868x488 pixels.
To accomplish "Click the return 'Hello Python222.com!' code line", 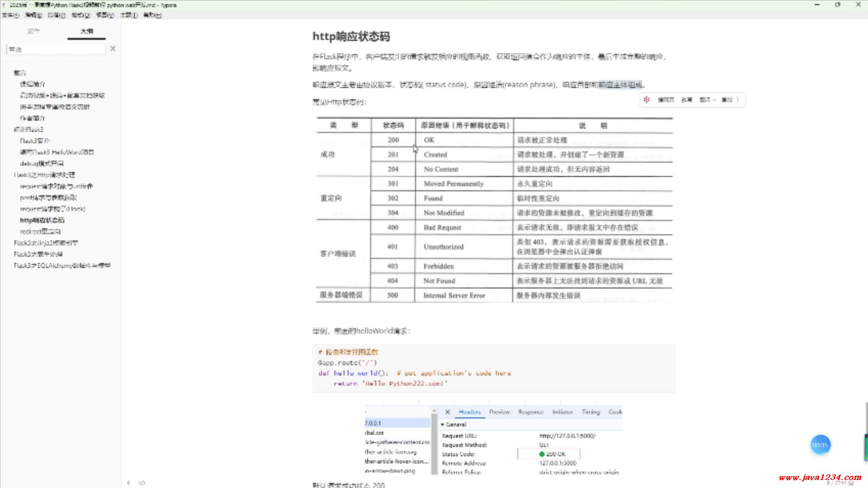I will pyautogui.click(x=391, y=383).
